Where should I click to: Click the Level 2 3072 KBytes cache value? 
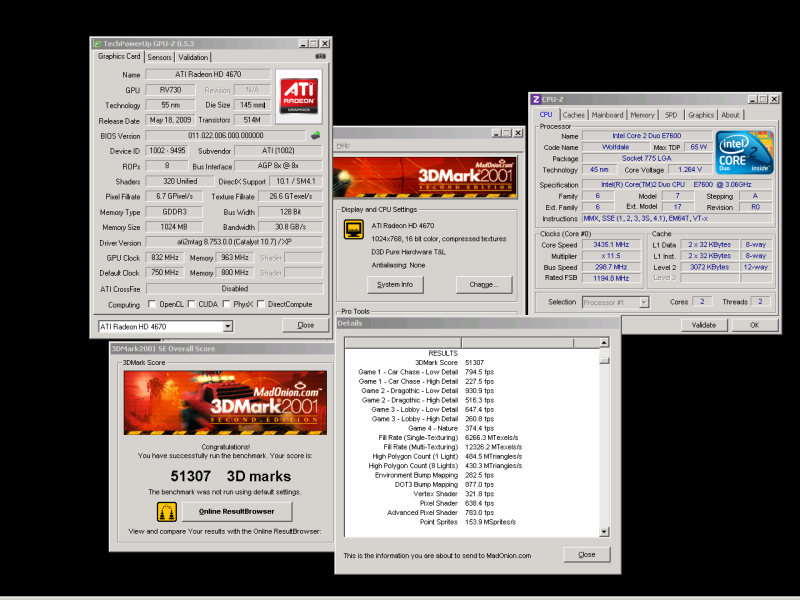pyautogui.click(x=709, y=267)
